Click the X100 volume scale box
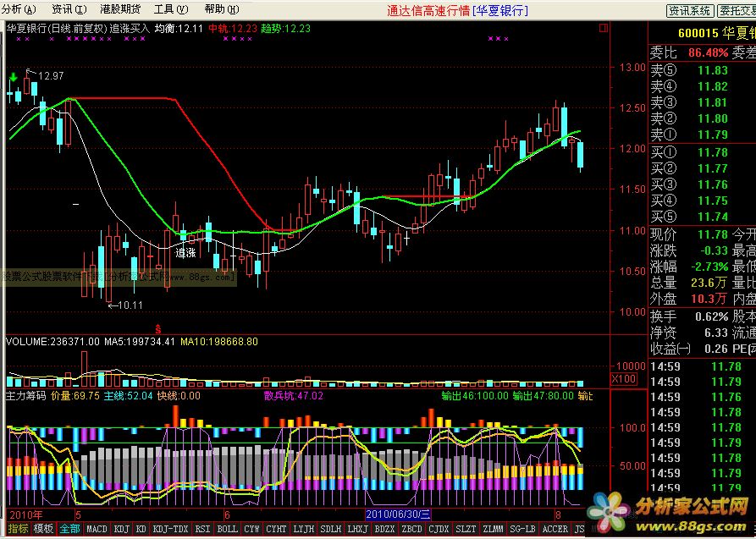 coord(624,379)
